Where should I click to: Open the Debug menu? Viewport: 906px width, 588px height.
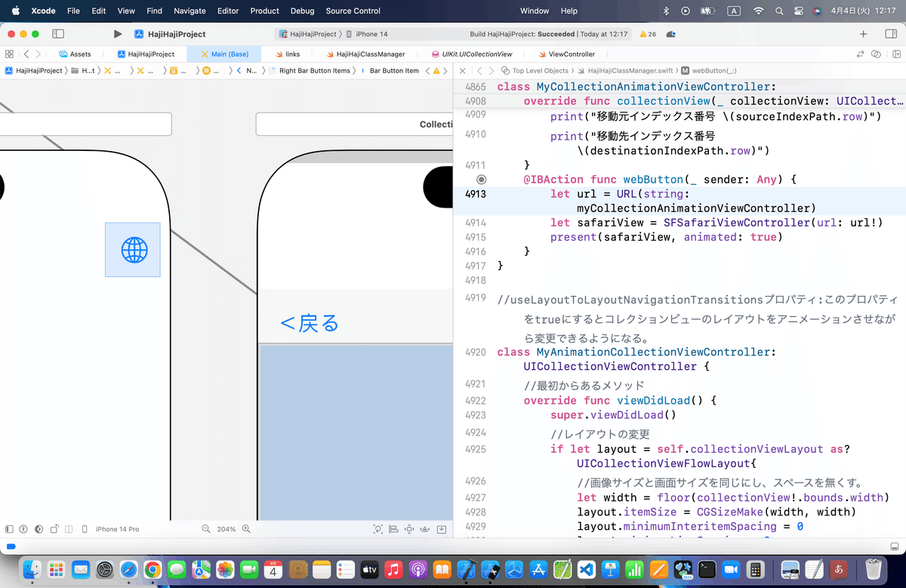coord(302,11)
